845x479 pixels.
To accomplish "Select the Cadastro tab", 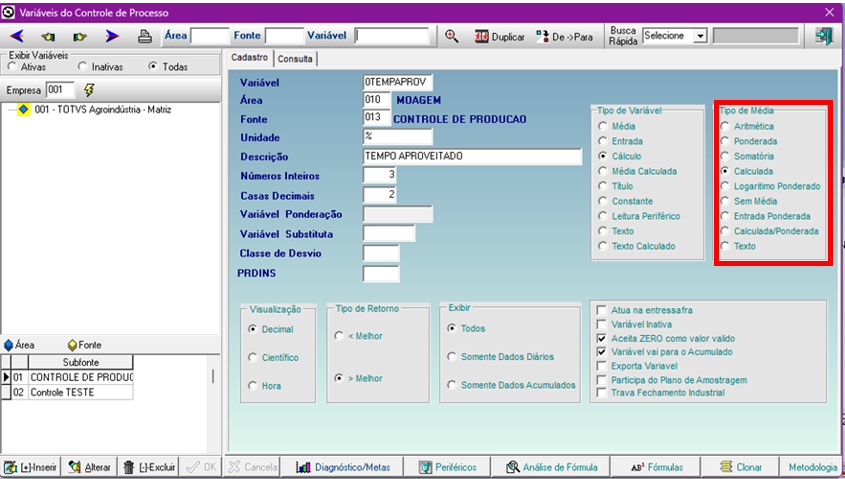I will coord(250,57).
